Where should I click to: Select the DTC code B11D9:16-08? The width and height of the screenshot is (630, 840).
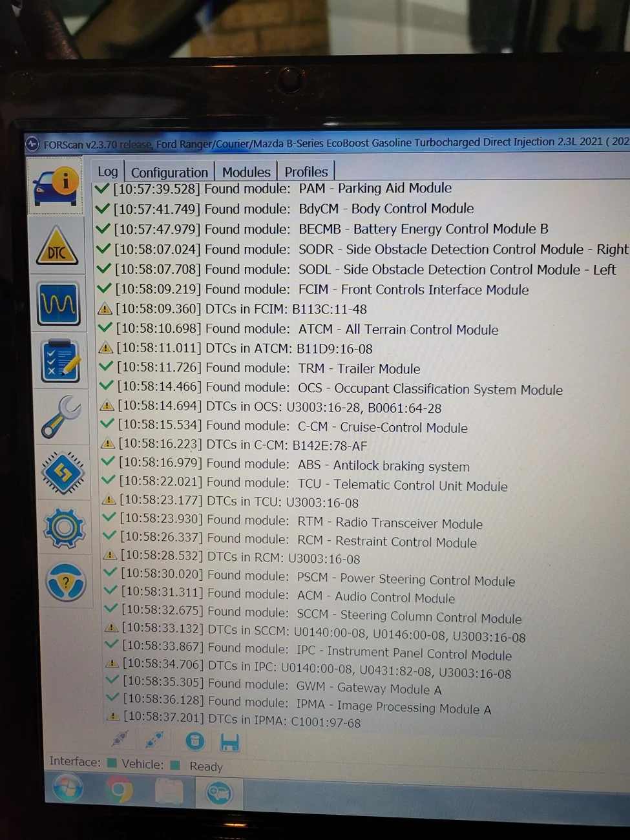(335, 349)
